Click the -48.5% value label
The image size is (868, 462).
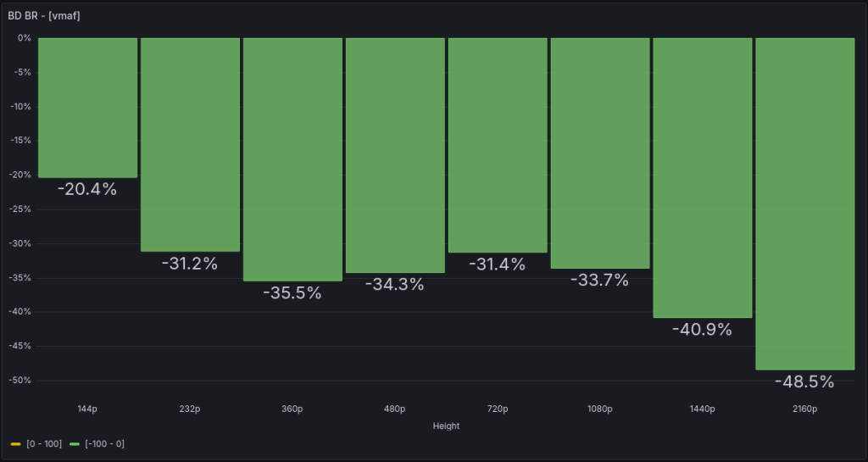(805, 382)
